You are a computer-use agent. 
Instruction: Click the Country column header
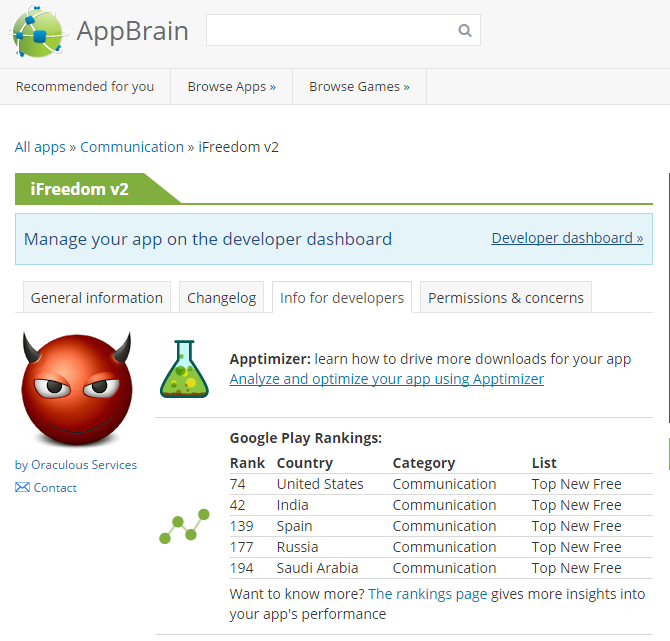(305, 463)
